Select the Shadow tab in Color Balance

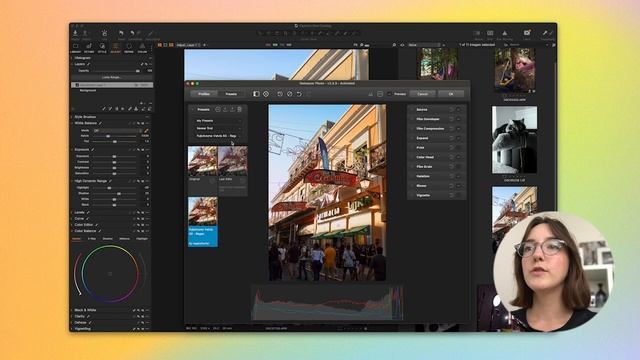pos(108,239)
